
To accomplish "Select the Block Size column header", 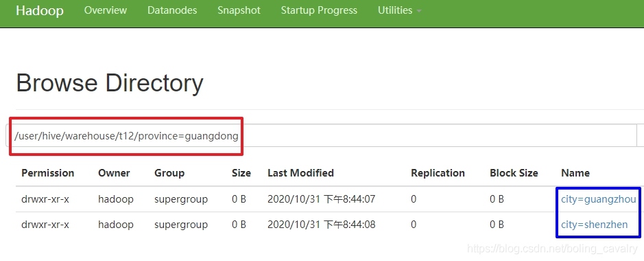I will point(514,173).
